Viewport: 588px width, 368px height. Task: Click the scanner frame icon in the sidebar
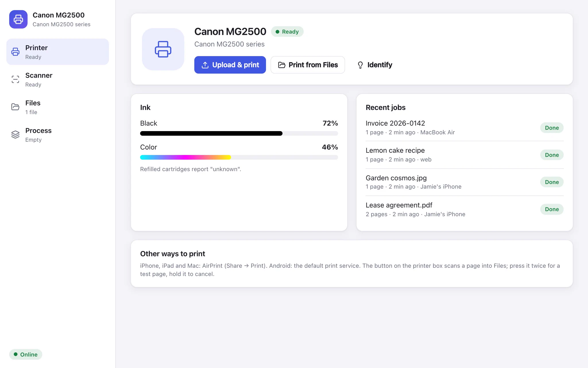tap(16, 79)
